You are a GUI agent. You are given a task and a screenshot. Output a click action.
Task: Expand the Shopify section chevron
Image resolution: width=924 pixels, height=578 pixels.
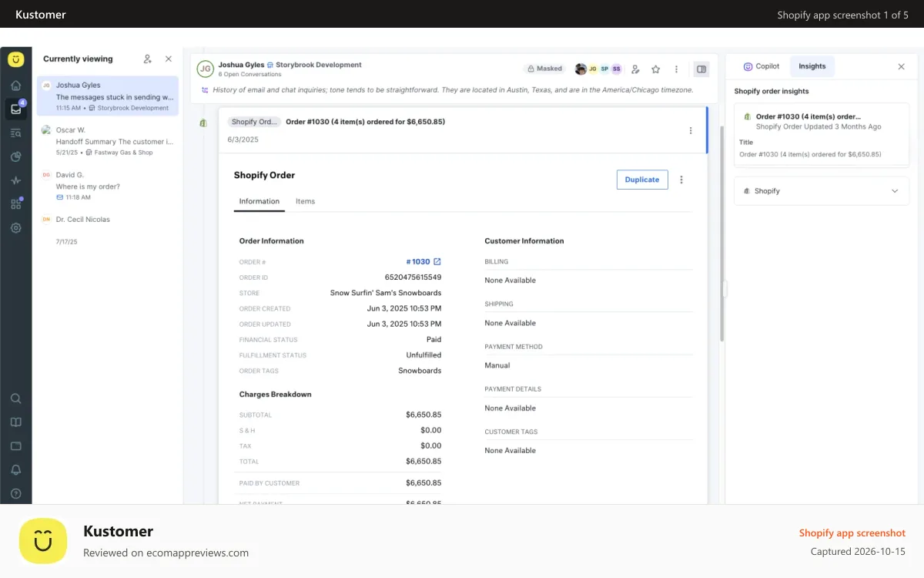[x=895, y=191]
